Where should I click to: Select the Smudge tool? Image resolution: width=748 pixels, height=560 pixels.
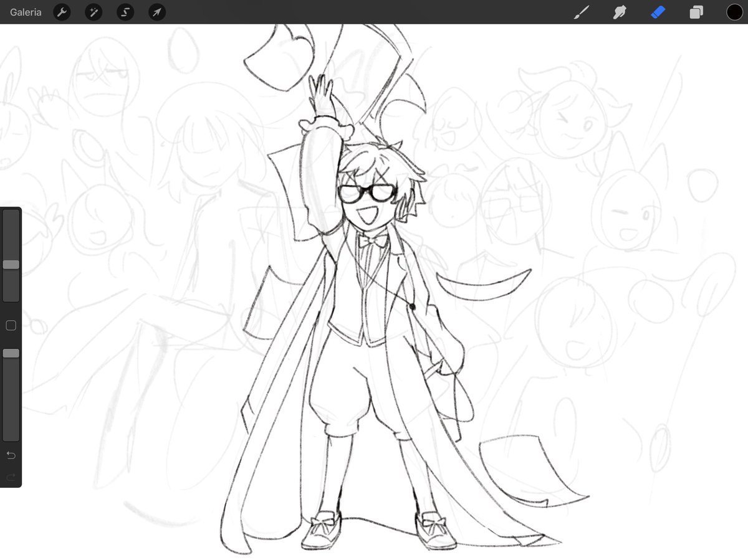pos(620,12)
